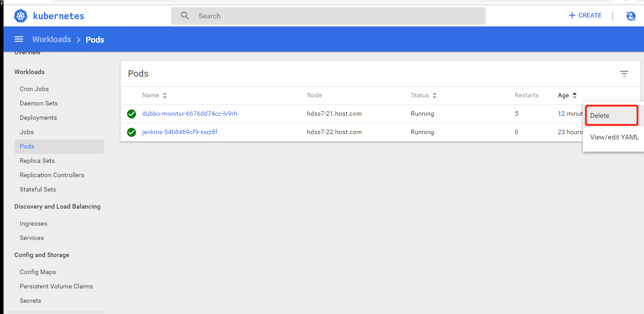Click the search magnifier icon
Viewport: 644px width, 314px height.
point(185,16)
